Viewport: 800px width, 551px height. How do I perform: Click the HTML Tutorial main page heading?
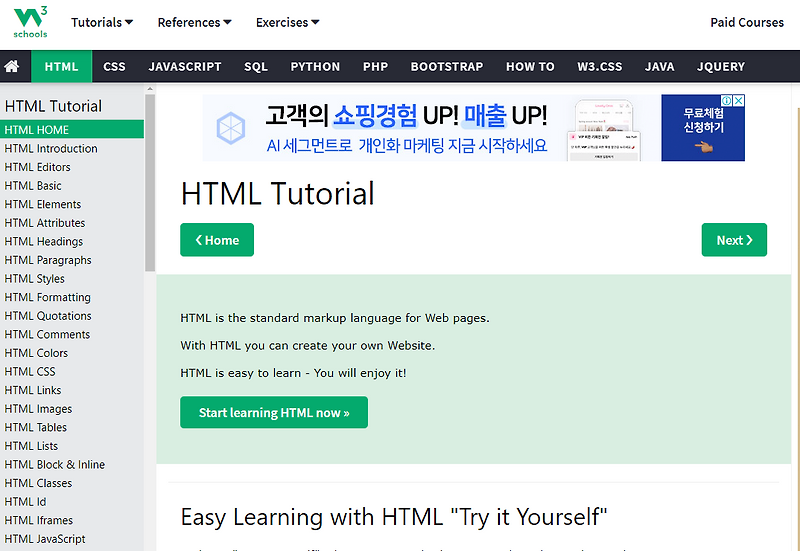tap(278, 193)
